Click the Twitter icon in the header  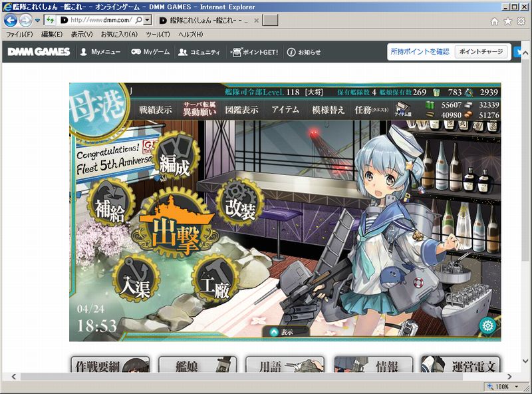[x=518, y=52]
